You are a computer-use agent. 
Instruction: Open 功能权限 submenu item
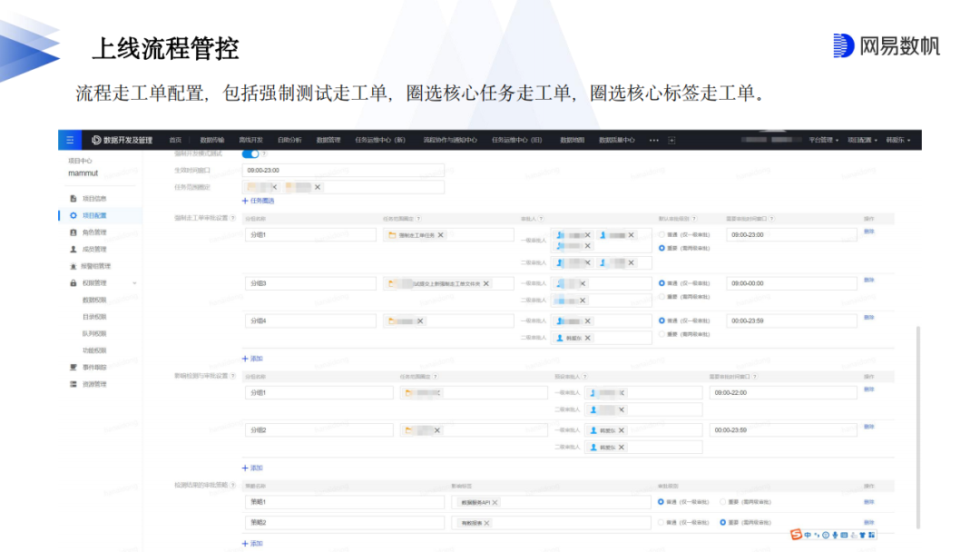[x=94, y=350]
